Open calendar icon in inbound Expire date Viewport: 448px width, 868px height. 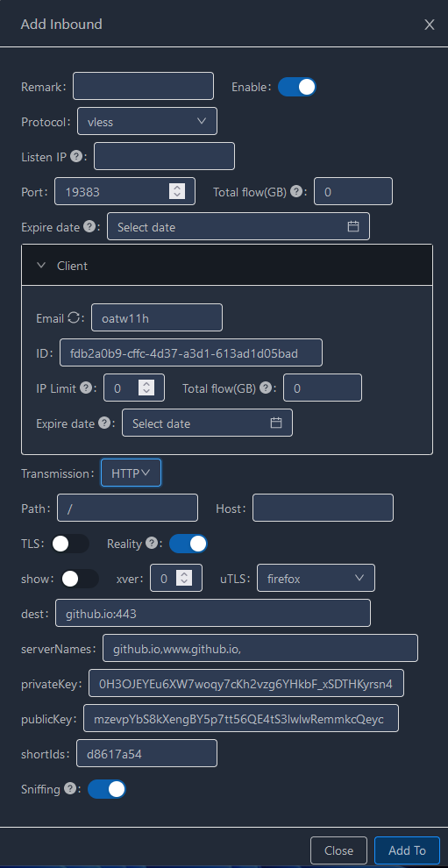(352, 226)
